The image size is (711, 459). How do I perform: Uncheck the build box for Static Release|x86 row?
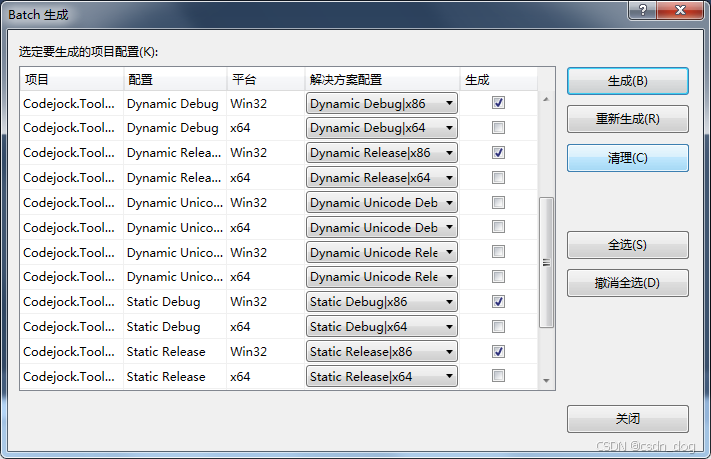tap(498, 352)
